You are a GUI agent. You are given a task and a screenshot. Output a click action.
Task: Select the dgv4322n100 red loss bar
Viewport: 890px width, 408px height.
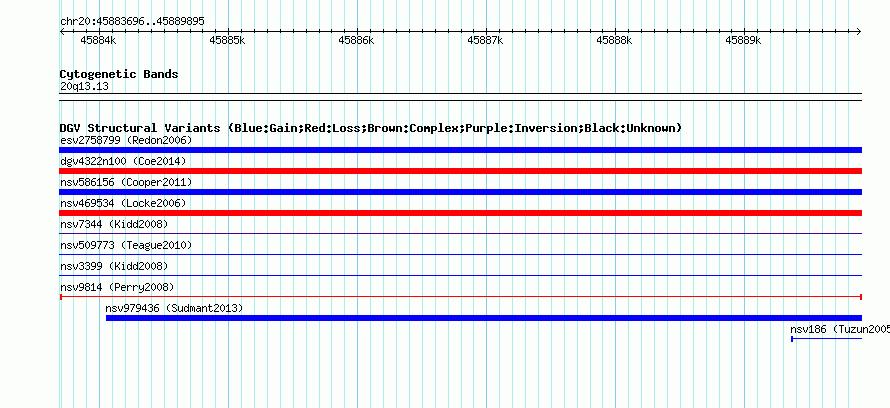click(460, 171)
